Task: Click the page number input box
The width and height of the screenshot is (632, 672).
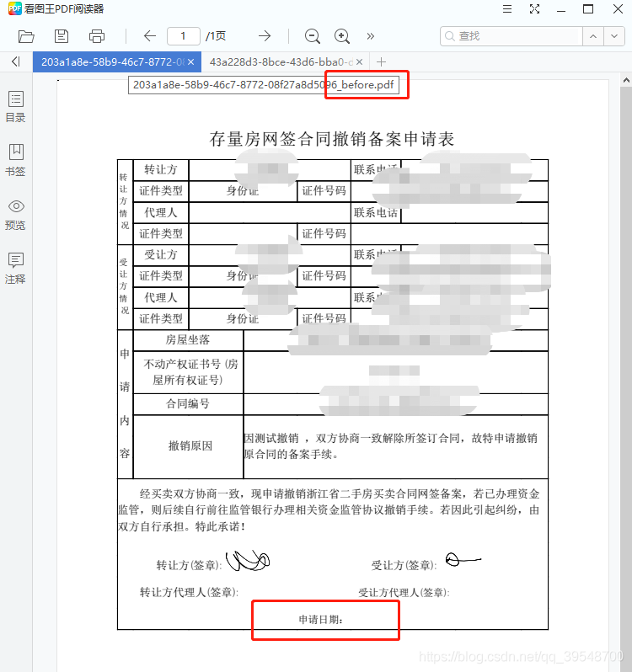Action: (184, 36)
